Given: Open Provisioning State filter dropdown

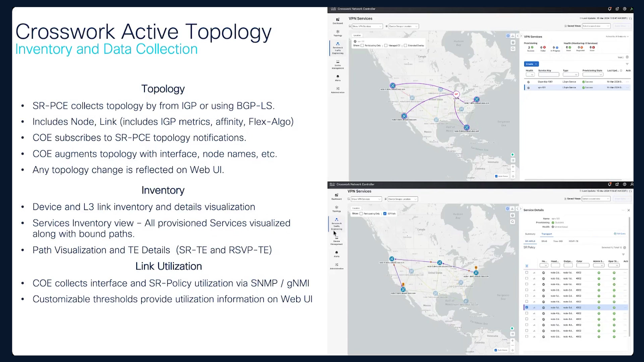Looking at the screenshot, I should 593,74.
